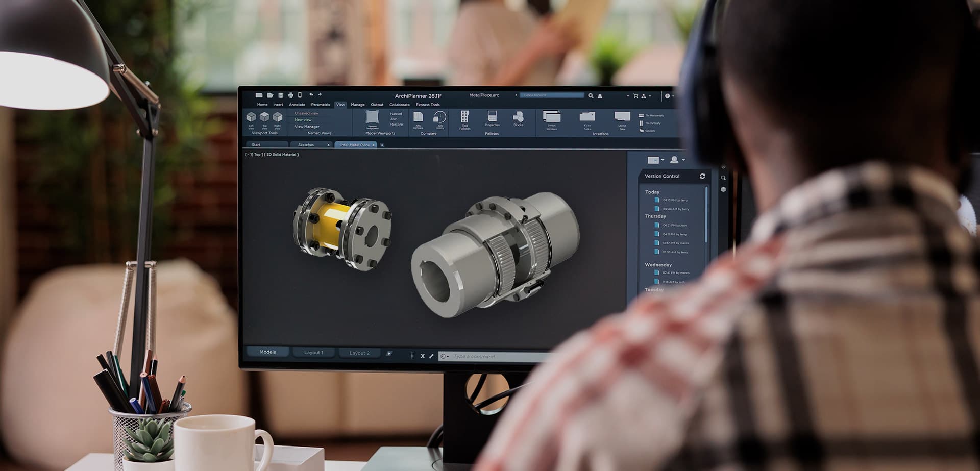Click the print icon in quick toolbar
980x471 pixels.
(x=290, y=95)
